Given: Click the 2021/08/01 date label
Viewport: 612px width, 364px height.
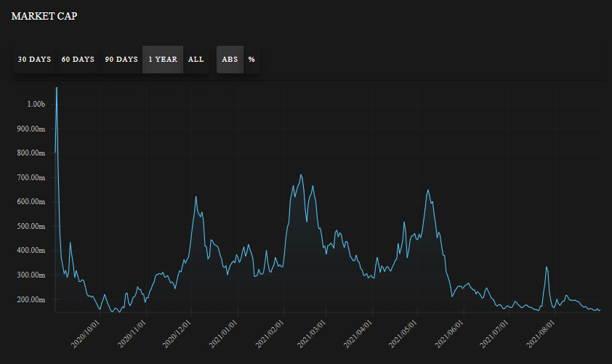Looking at the screenshot, I should 541,334.
